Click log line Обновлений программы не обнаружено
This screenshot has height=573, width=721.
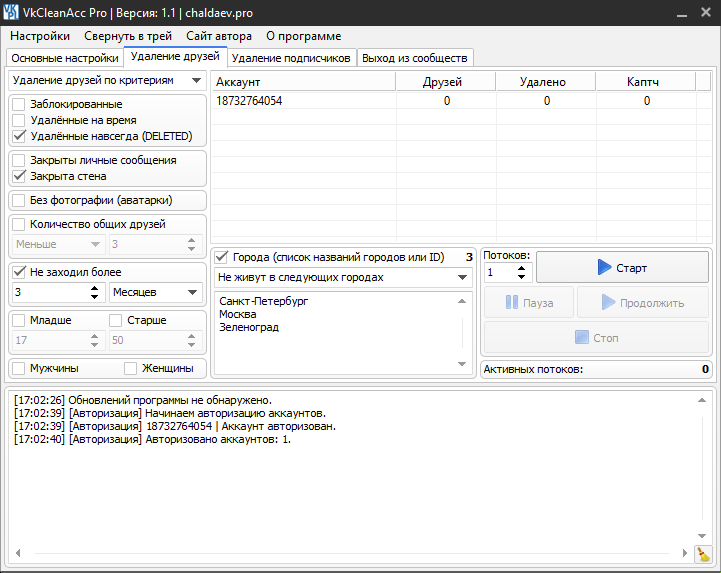click(143, 400)
